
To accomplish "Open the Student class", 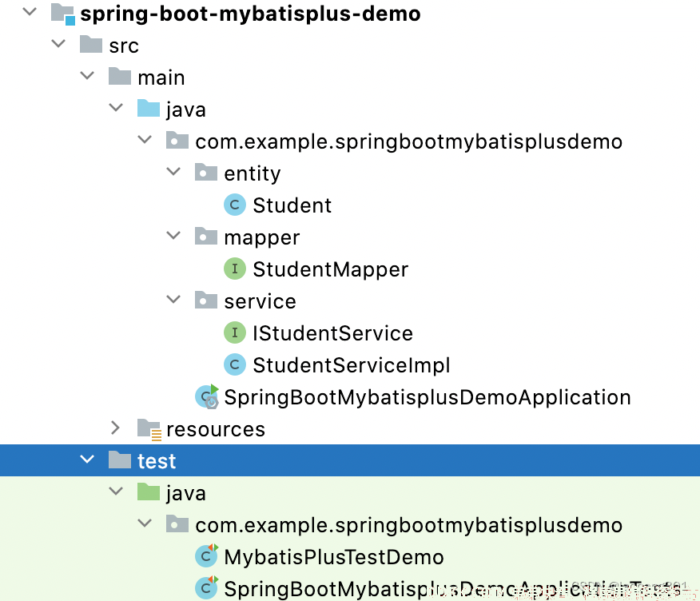I will pos(292,205).
